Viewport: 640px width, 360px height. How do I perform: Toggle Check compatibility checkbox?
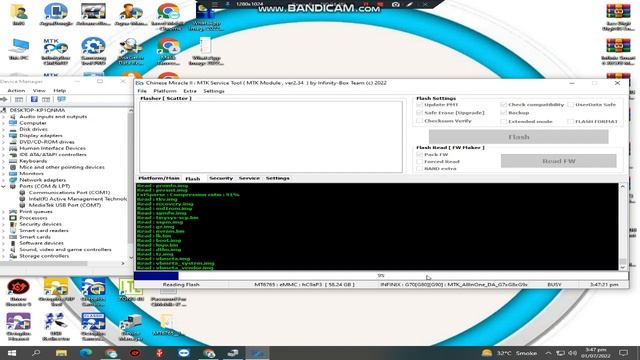pyautogui.click(x=503, y=105)
